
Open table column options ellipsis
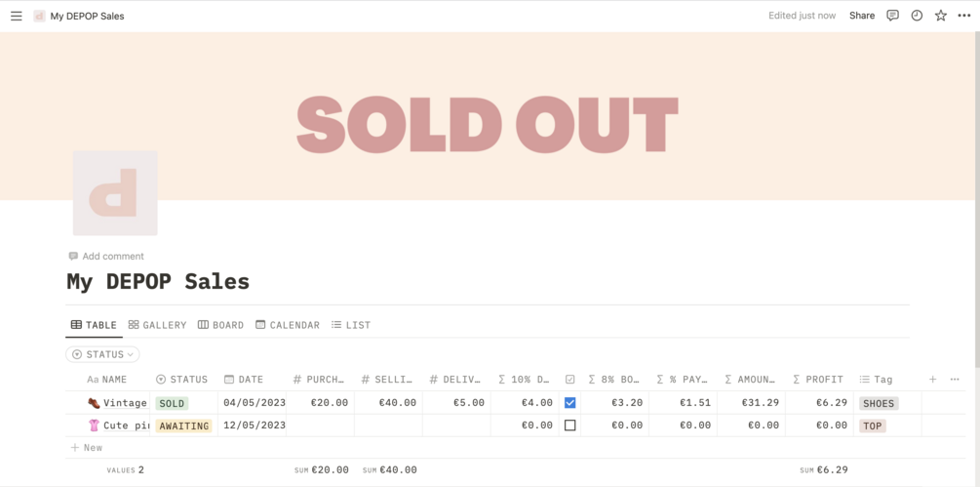coord(955,380)
